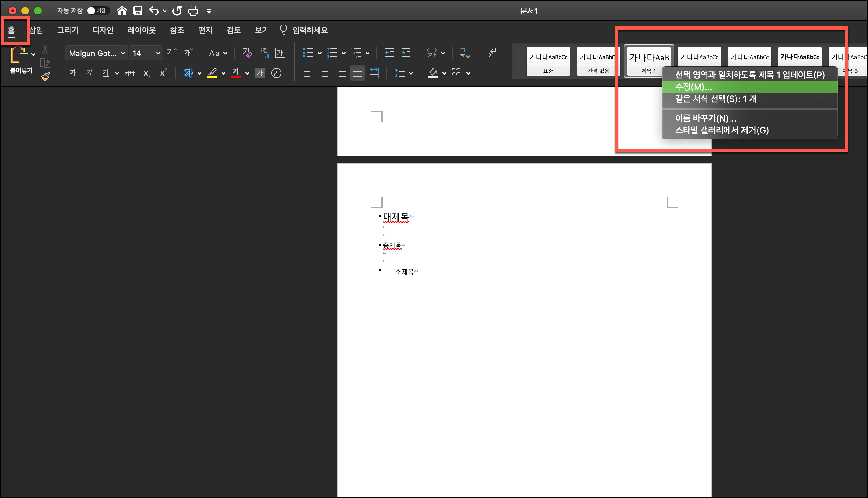Screen dimensions: 868x498
Task: Click 이름 바꾸기(N)... menu entry
Action: (x=705, y=118)
